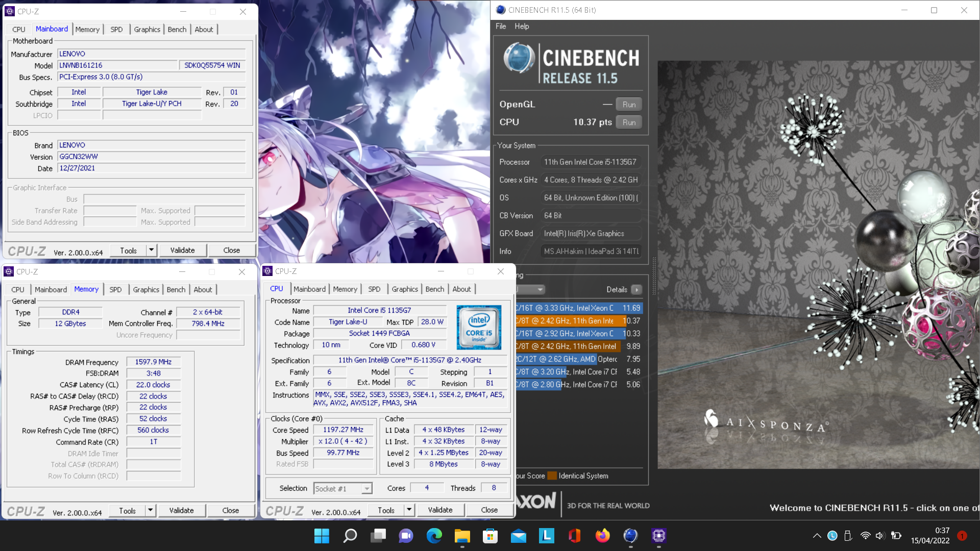Image resolution: width=980 pixels, height=551 pixels.
Task: Open taskbar Search icon
Action: click(x=350, y=536)
